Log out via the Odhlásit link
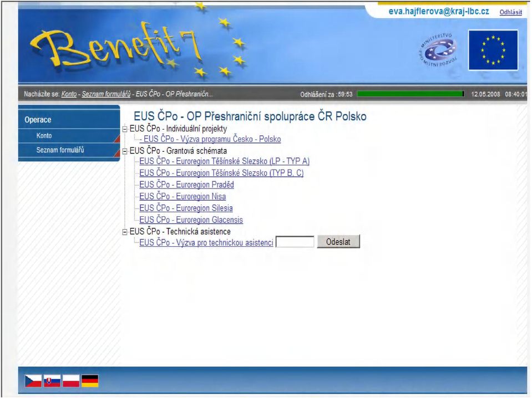532x398 pixels. (x=510, y=12)
